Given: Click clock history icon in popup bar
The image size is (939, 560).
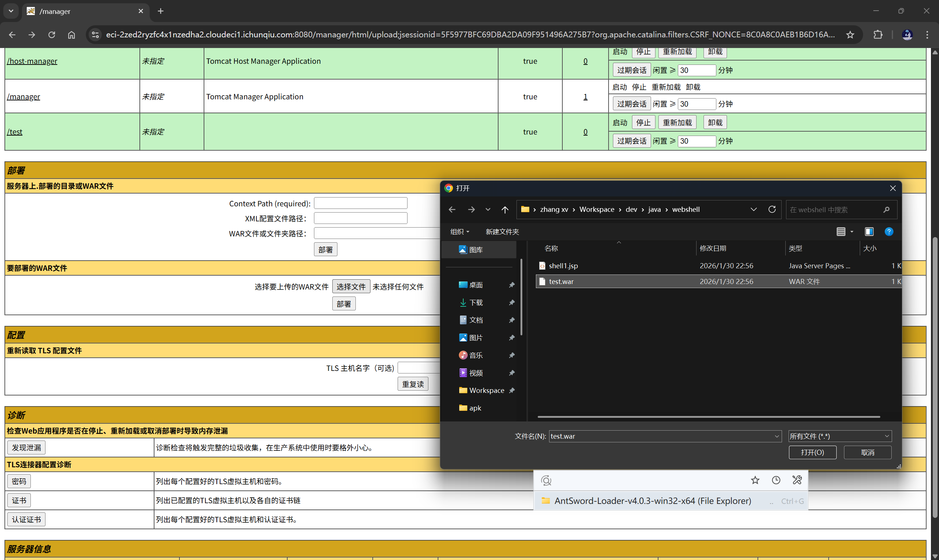Looking at the screenshot, I should click(x=776, y=480).
